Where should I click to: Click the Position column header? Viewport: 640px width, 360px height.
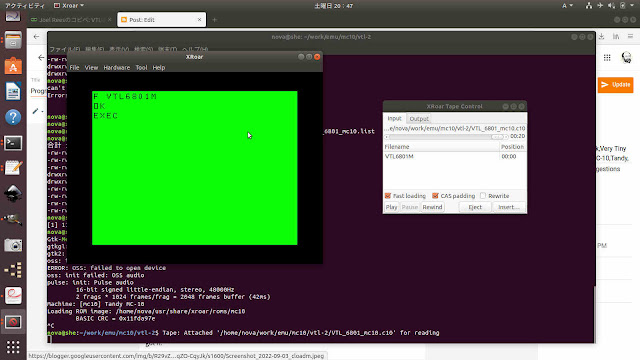[x=513, y=147]
